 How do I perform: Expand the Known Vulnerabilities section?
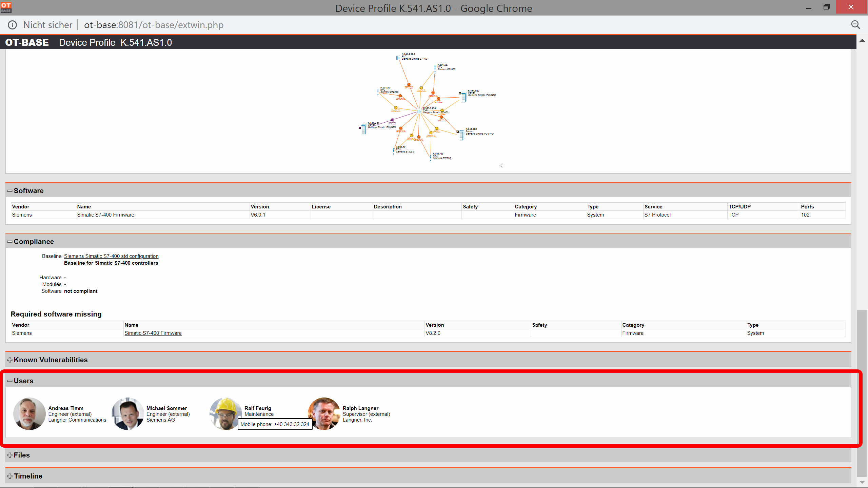[x=9, y=360]
